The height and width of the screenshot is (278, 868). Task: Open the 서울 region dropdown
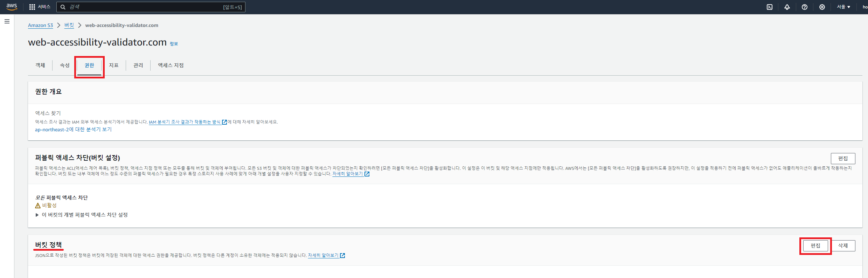click(x=843, y=7)
